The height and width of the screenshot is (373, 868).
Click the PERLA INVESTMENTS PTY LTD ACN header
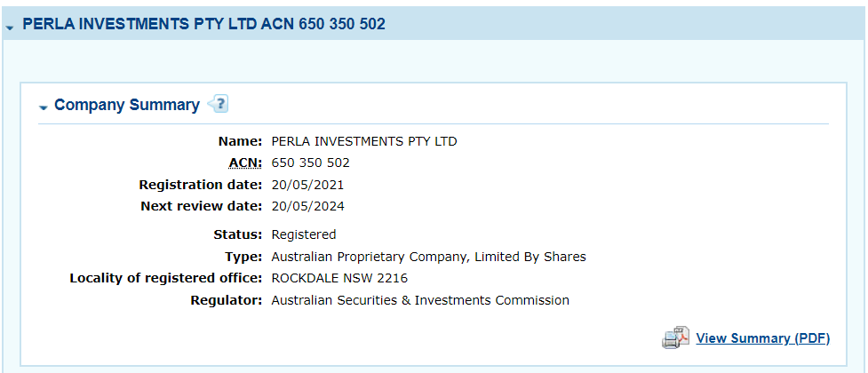coord(203,24)
